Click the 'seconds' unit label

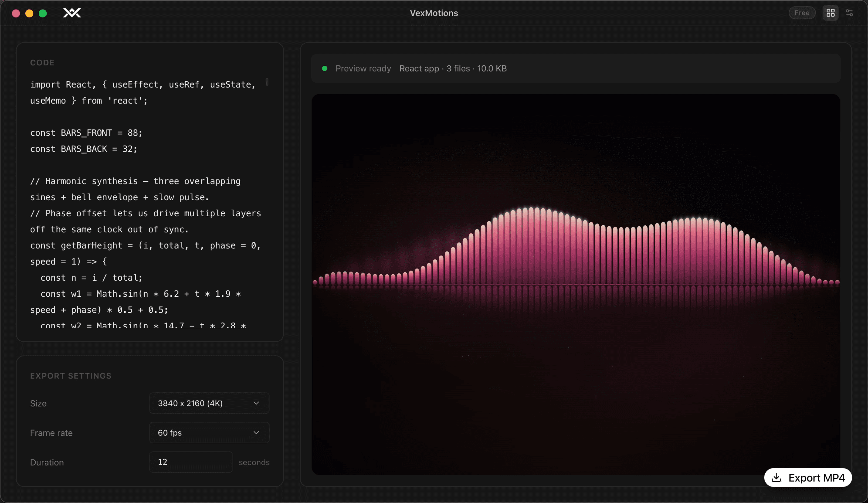(254, 462)
